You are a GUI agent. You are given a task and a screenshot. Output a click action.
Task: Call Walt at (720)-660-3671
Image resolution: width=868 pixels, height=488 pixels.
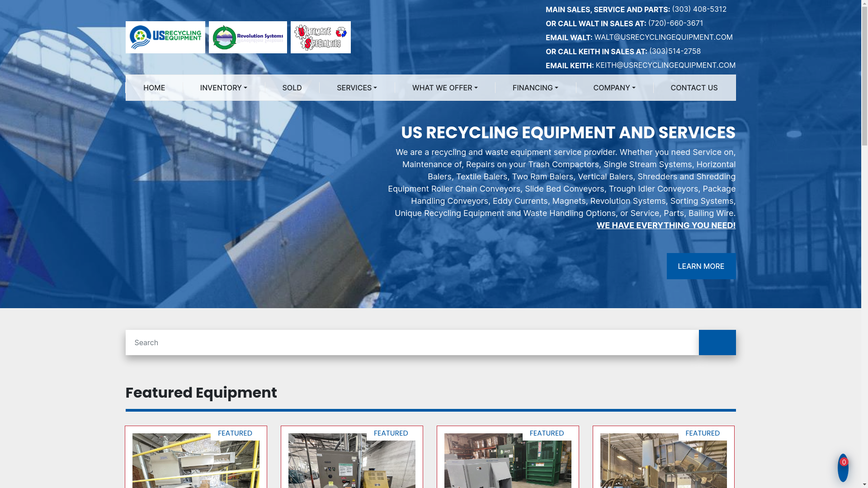[x=675, y=23]
